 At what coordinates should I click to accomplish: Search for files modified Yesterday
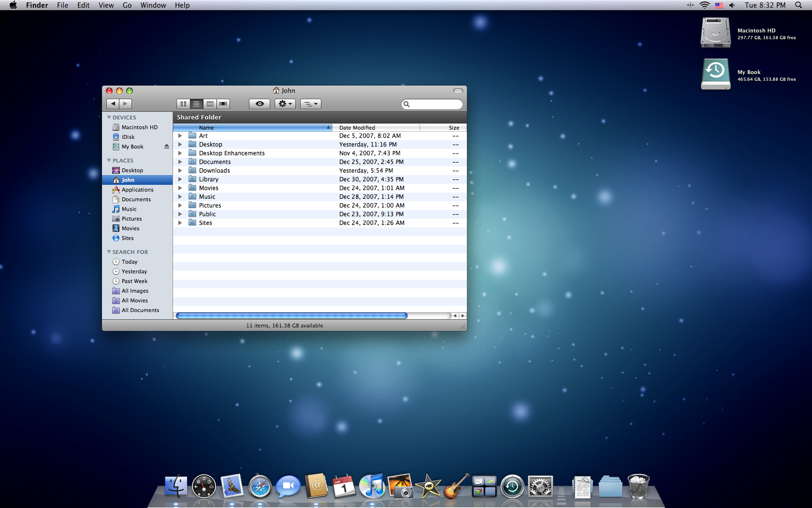(137, 271)
